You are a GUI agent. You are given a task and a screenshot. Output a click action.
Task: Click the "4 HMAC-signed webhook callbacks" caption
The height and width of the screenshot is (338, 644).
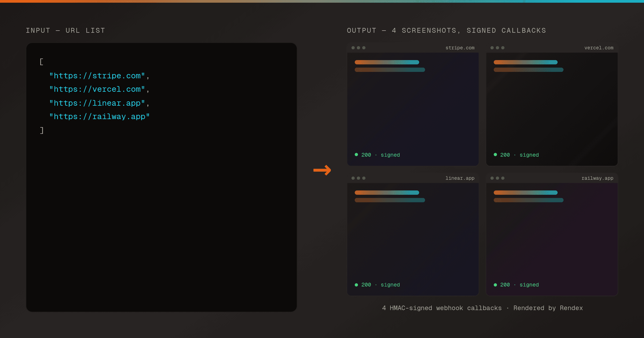coord(442,308)
